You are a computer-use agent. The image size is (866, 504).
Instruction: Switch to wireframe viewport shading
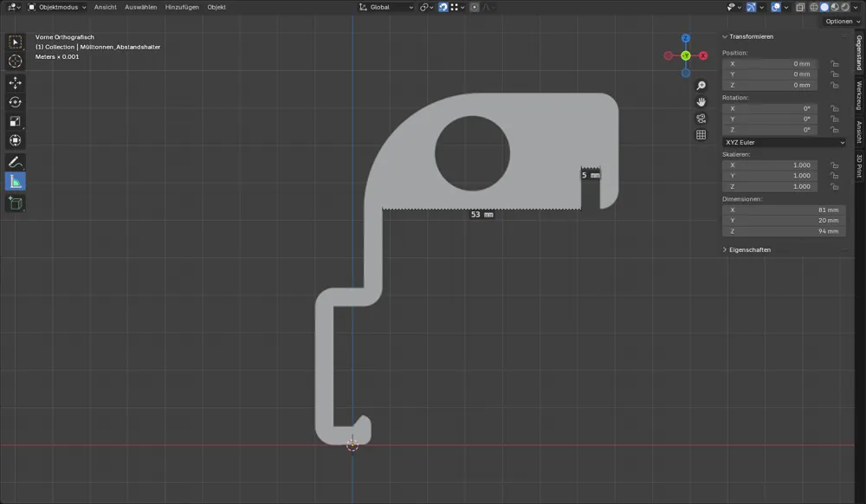pyautogui.click(x=814, y=7)
